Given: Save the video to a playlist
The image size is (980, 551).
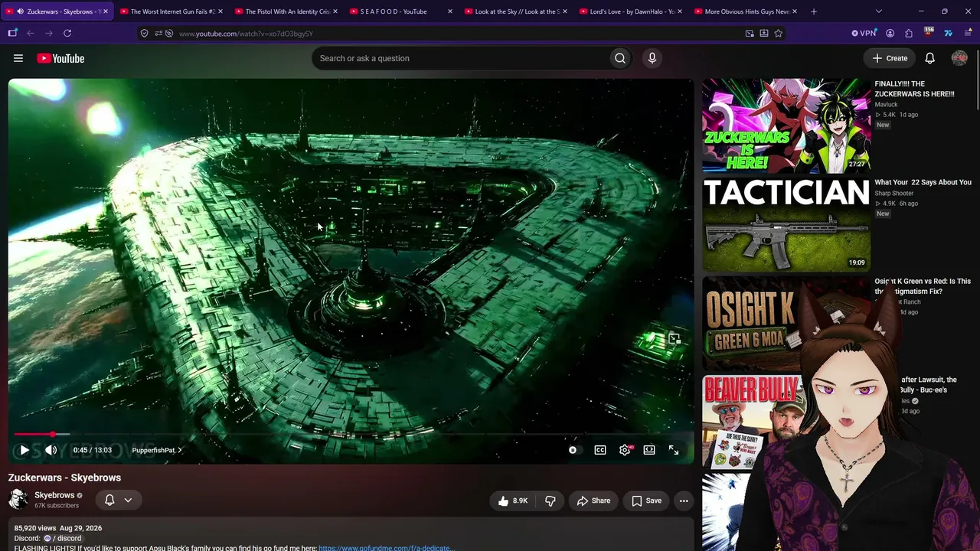Looking at the screenshot, I should pos(647,500).
